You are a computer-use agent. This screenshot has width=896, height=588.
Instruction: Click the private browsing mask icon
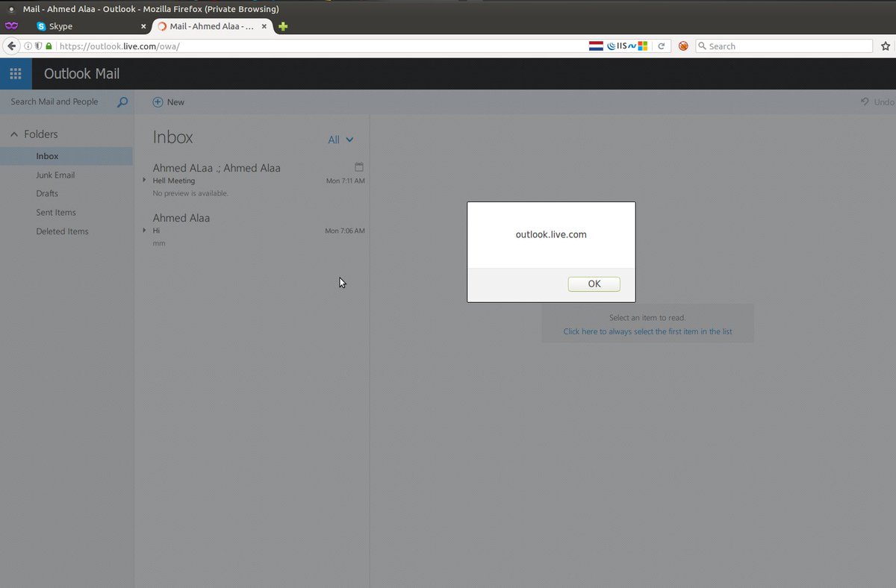coord(11,26)
